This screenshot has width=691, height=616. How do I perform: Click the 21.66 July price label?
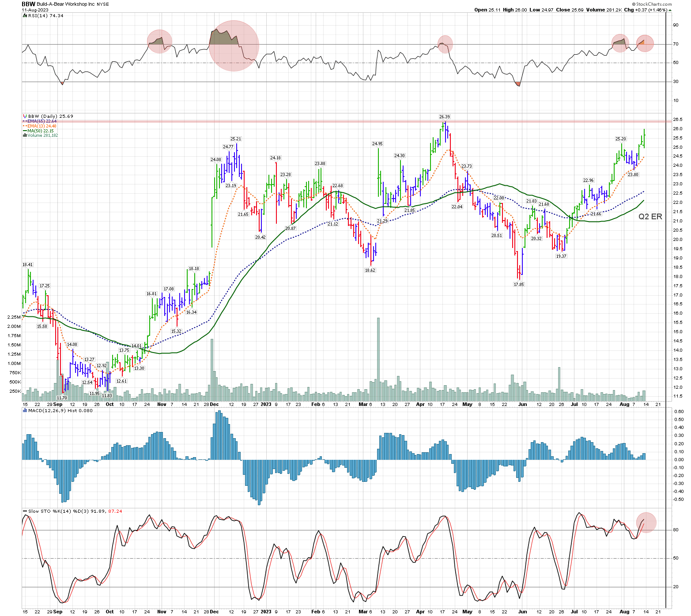tap(596, 214)
